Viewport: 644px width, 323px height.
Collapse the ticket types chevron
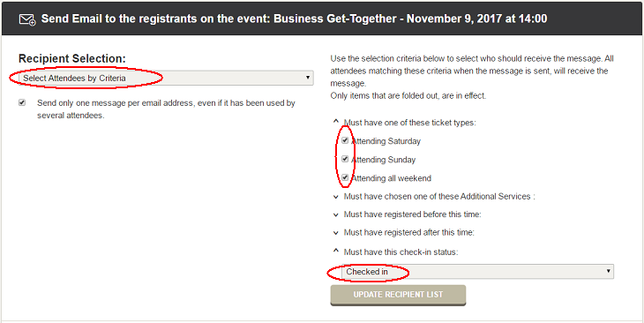336,122
